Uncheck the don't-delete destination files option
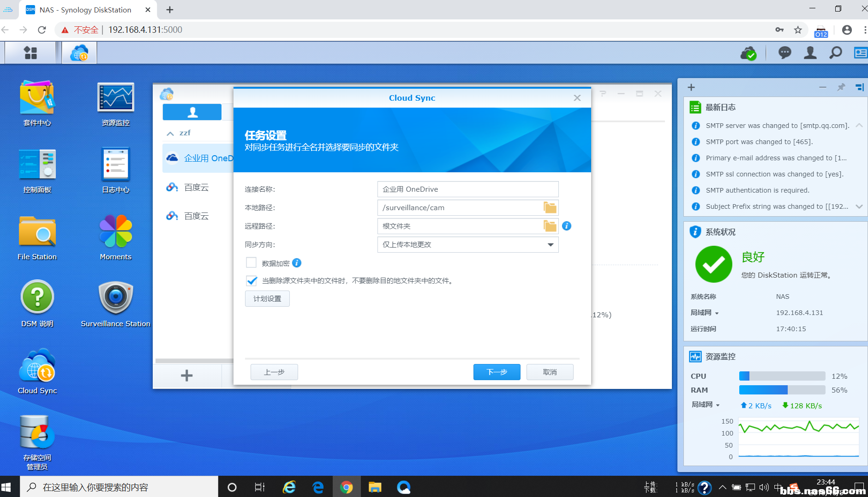The height and width of the screenshot is (497, 868). click(251, 280)
